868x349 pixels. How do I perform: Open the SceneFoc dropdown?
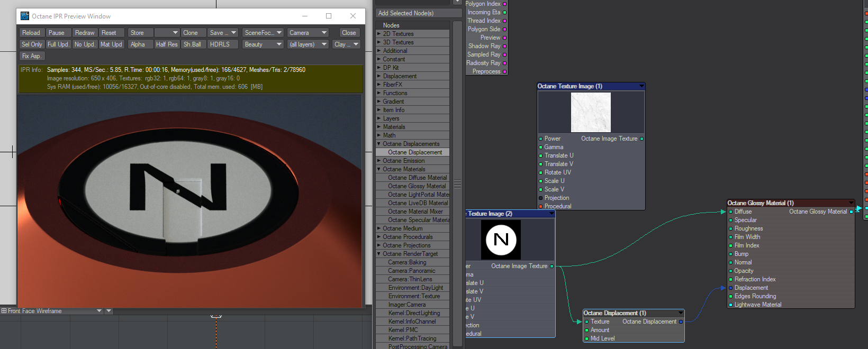(x=263, y=33)
